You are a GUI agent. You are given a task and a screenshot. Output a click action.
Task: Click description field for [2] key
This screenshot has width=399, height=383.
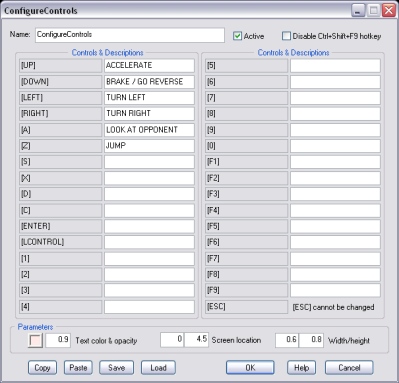[149, 275]
